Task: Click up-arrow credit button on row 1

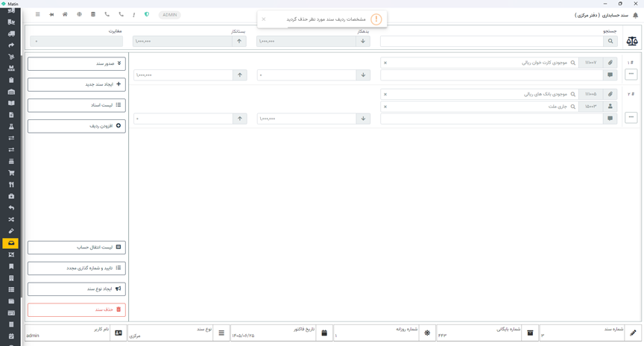Action: point(240,75)
